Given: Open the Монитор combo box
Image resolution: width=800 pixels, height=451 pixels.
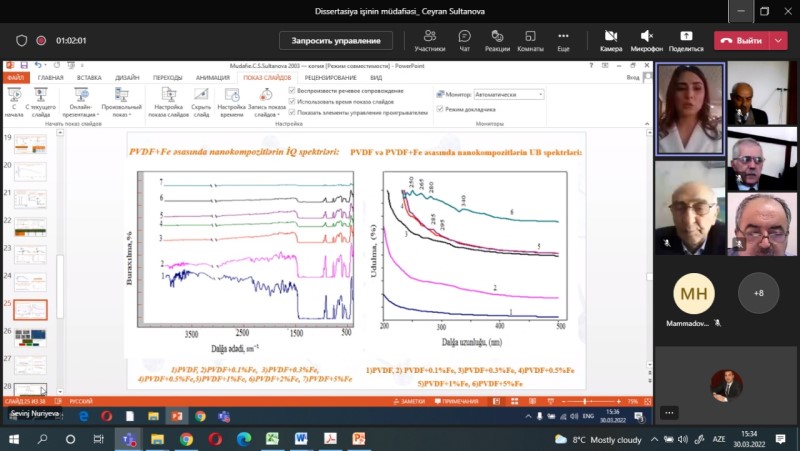Looking at the screenshot, I should pyautogui.click(x=509, y=94).
